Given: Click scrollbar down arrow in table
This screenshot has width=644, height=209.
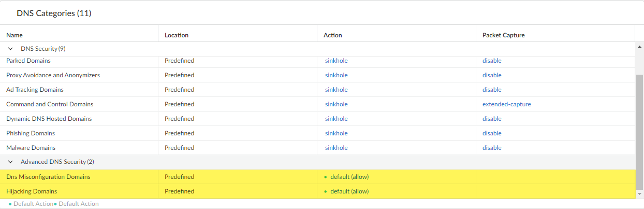Looking at the screenshot, I should 639,194.
